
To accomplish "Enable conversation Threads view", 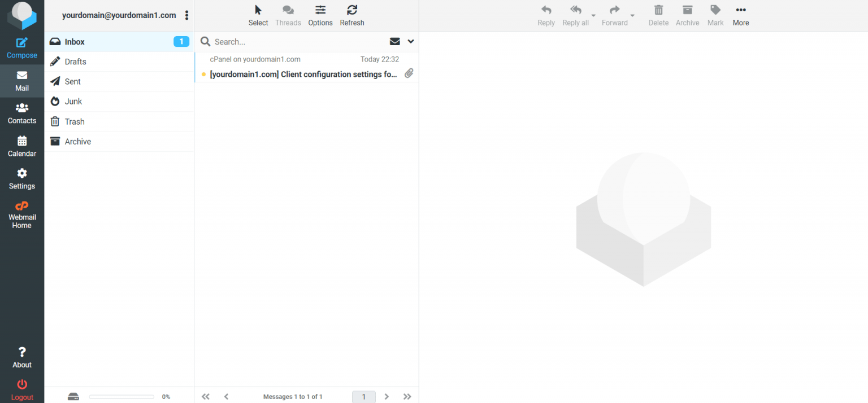I will pos(288,14).
